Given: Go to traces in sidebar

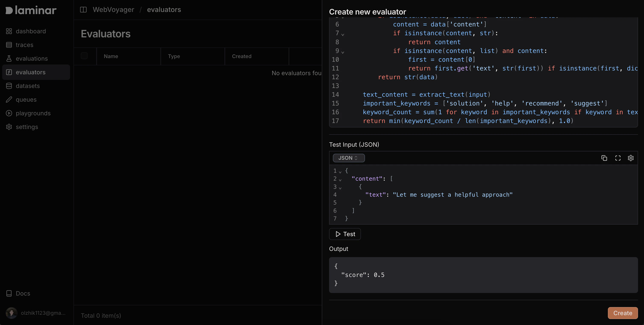Looking at the screenshot, I should pos(24,45).
